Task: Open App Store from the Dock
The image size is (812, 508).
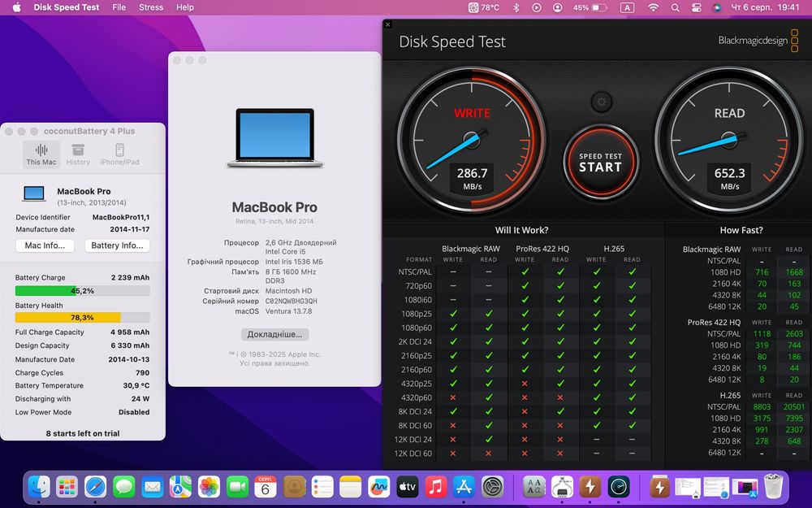Action: pyautogui.click(x=464, y=487)
